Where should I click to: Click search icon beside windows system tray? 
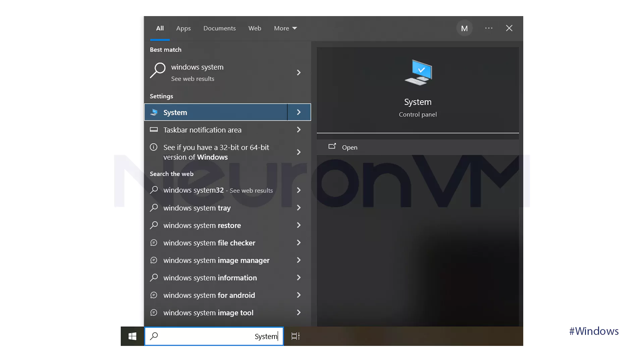click(154, 208)
